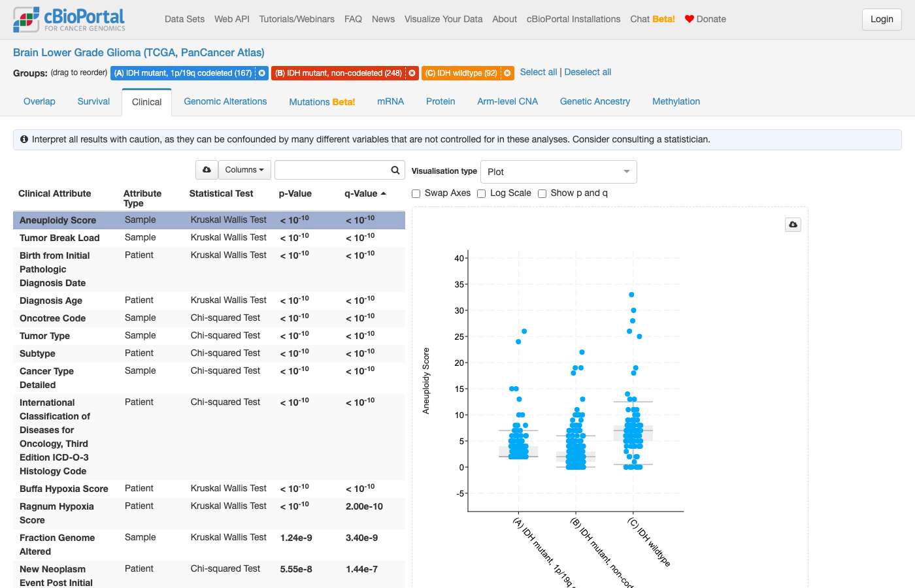Select the Ragnum Hypoxia Score row

pos(209,514)
